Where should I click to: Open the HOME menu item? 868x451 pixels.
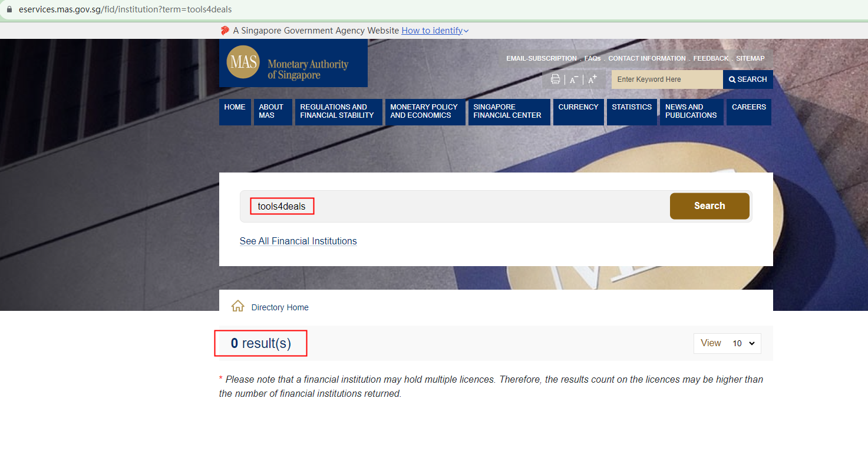[235, 112]
